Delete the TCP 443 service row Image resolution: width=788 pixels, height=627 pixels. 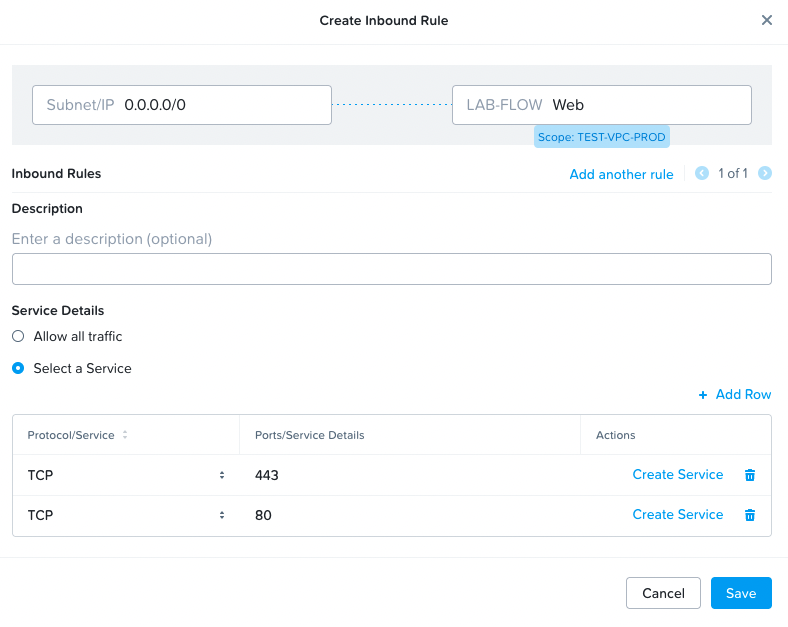click(750, 475)
